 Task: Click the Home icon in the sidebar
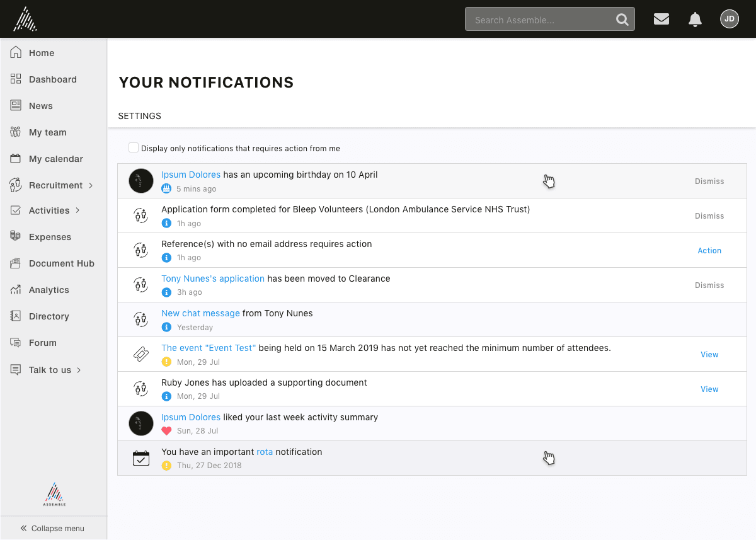click(x=16, y=52)
